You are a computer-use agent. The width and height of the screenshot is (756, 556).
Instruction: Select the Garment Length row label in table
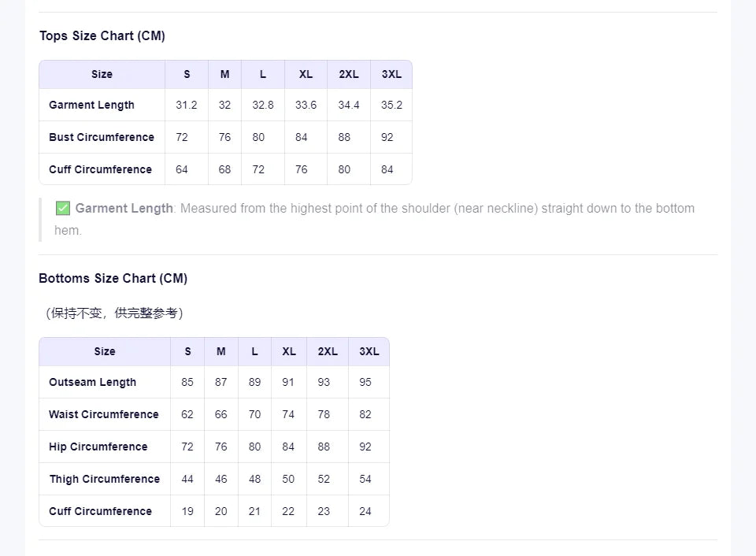[91, 105]
